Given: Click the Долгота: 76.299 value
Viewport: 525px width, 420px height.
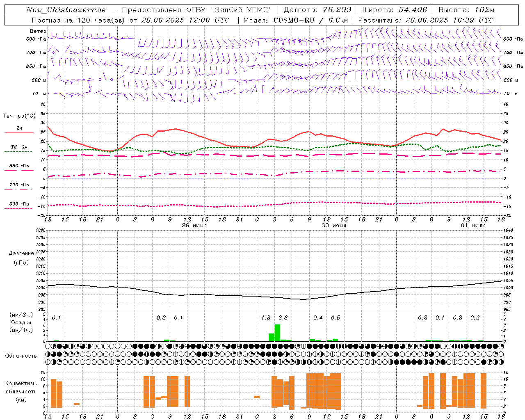Looking at the screenshot, I should tap(317, 10).
